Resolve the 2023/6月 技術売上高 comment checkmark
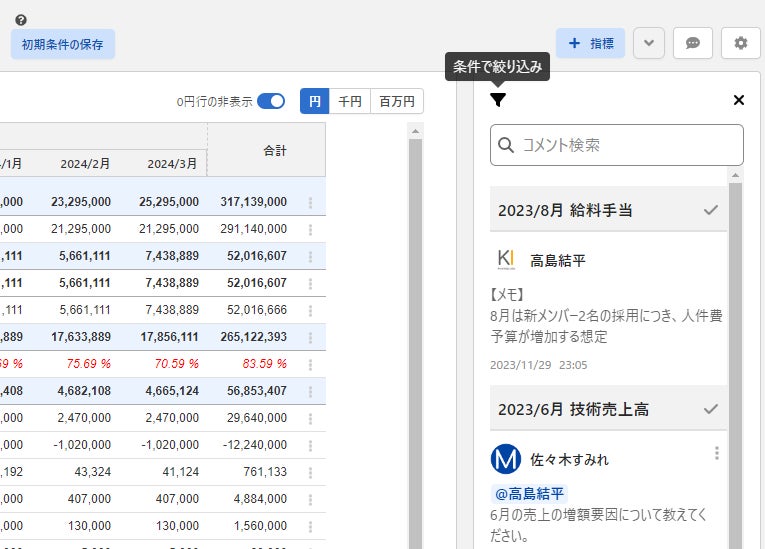765x549 pixels. coord(710,409)
